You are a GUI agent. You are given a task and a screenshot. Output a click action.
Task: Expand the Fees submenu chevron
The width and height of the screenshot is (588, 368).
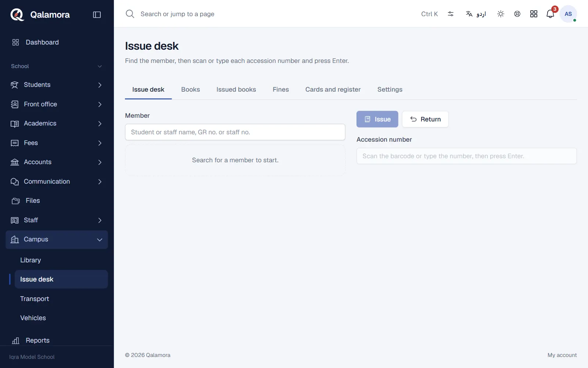(100, 143)
